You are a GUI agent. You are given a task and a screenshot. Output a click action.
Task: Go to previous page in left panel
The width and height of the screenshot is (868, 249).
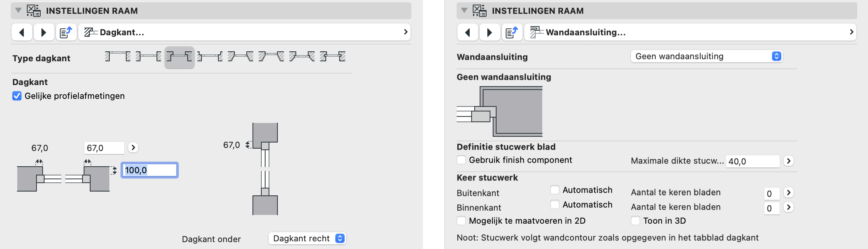click(x=21, y=32)
